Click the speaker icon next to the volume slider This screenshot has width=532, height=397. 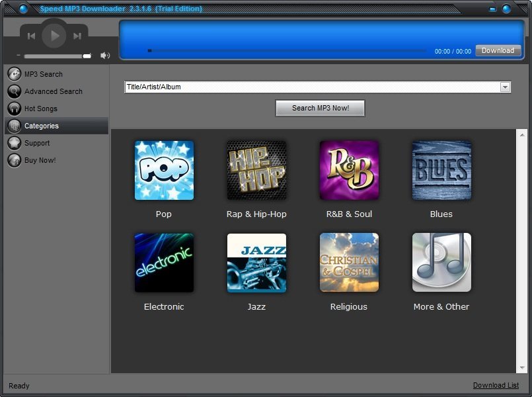105,56
